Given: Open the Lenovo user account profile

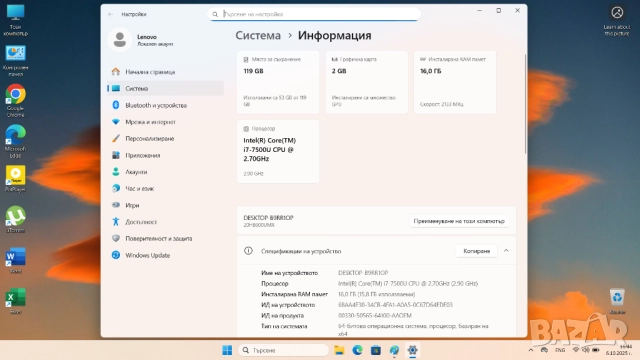Looking at the screenshot, I should pyautogui.click(x=141, y=40).
